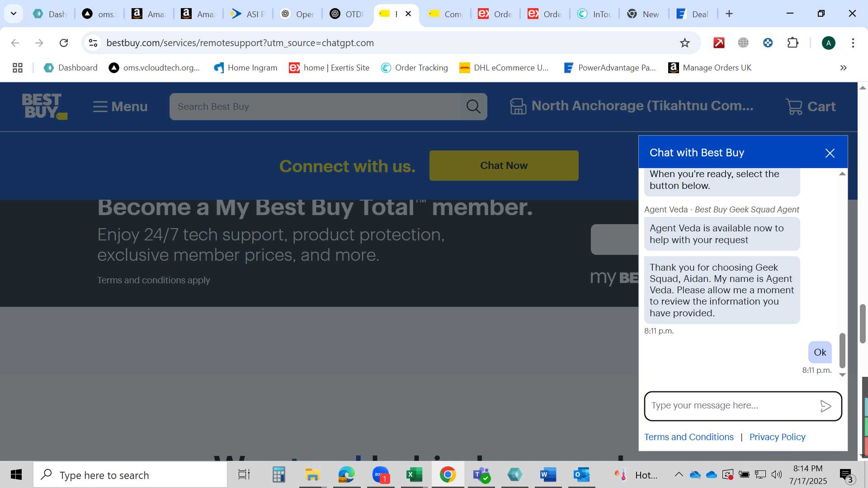Focus the Search Best Buy field
Image resolution: width=868 pixels, height=488 pixels.
[x=315, y=107]
